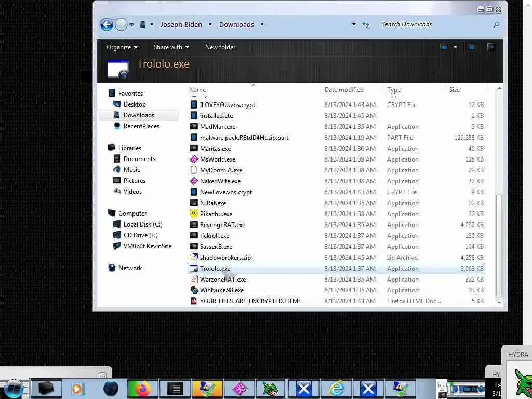Click the file list scrollbar down arrow
The image size is (532, 399).
[499, 302]
